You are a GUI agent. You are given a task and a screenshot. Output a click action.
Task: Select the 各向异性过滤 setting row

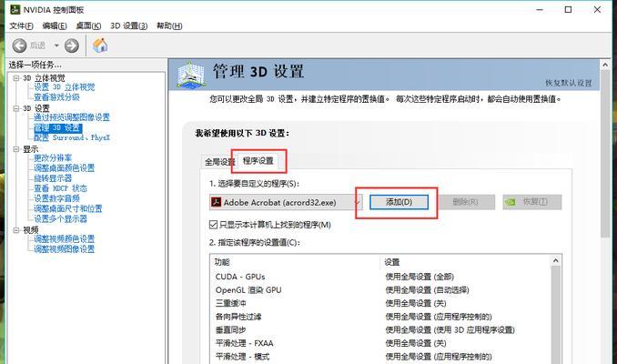381,317
